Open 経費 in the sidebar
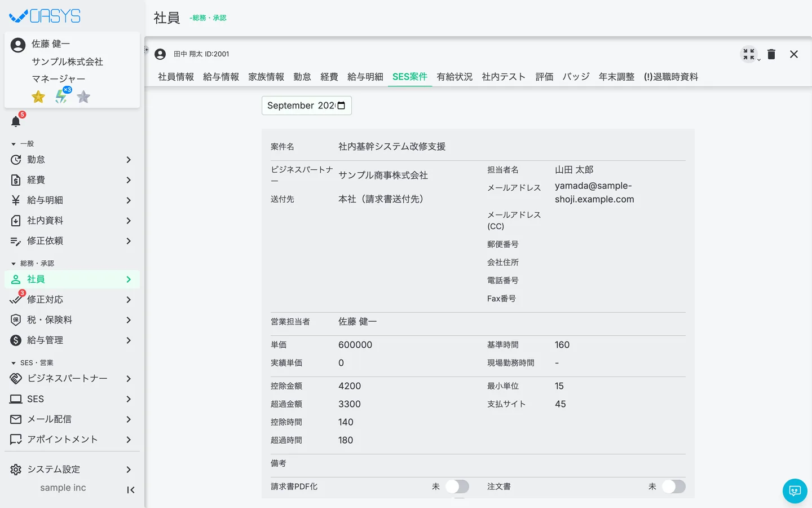Viewport: 812px width, 508px height. 72,180
